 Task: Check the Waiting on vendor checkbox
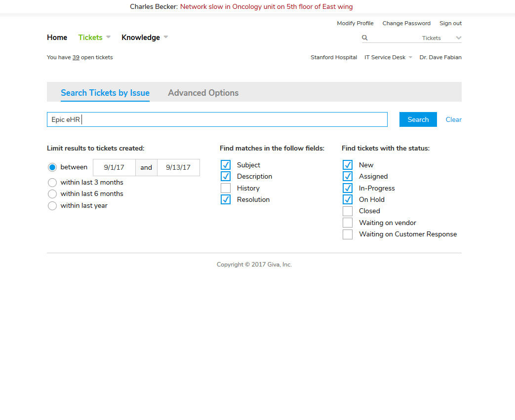pyautogui.click(x=348, y=223)
